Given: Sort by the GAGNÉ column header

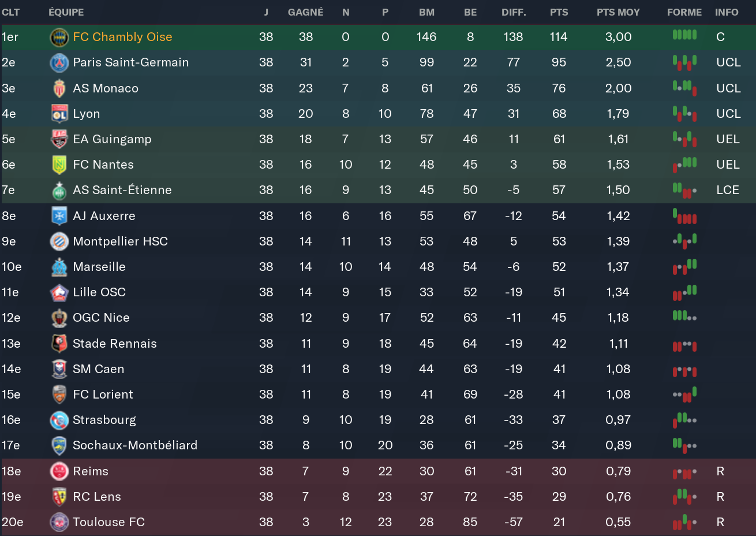Looking at the screenshot, I should [305, 12].
